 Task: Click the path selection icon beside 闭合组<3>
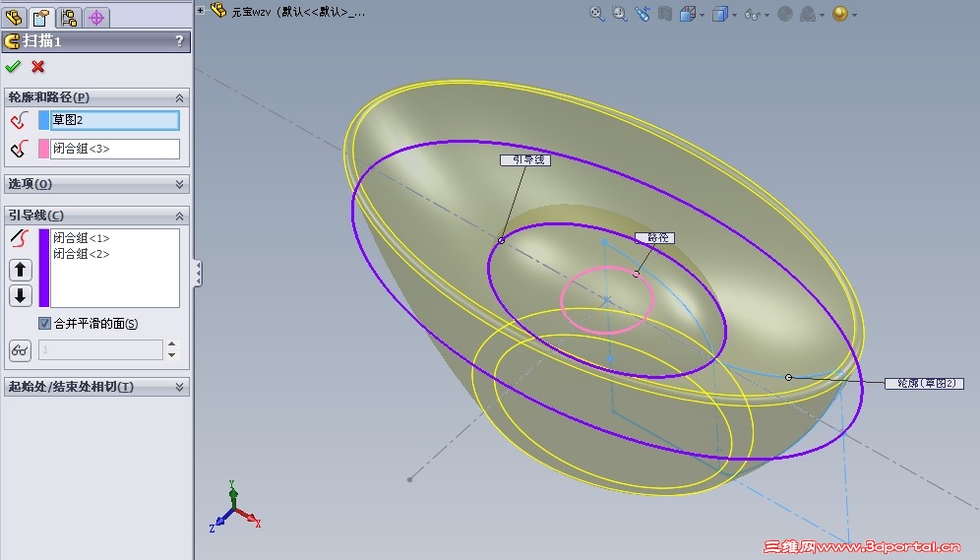20,149
